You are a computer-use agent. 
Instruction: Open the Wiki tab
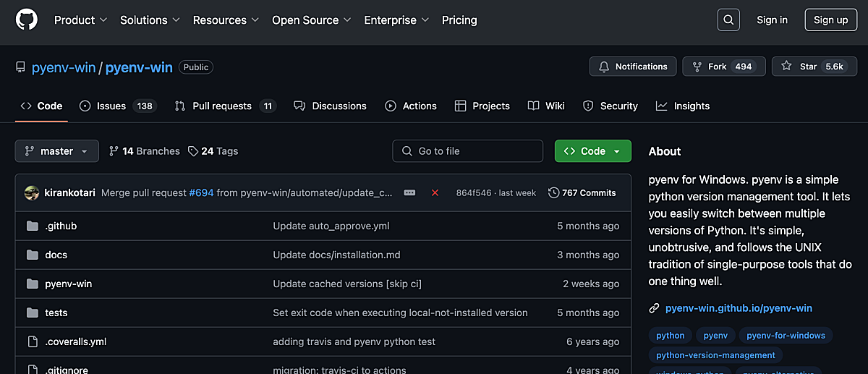(546, 106)
